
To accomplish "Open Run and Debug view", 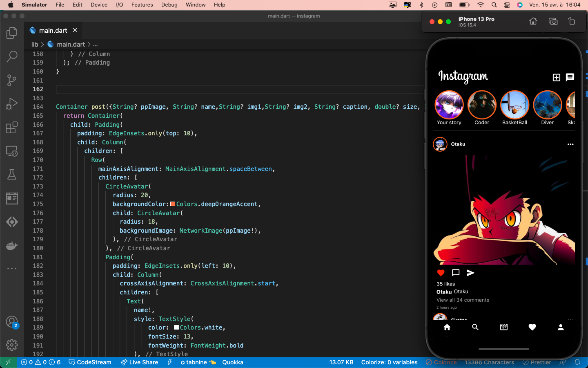I will pos(12,104).
